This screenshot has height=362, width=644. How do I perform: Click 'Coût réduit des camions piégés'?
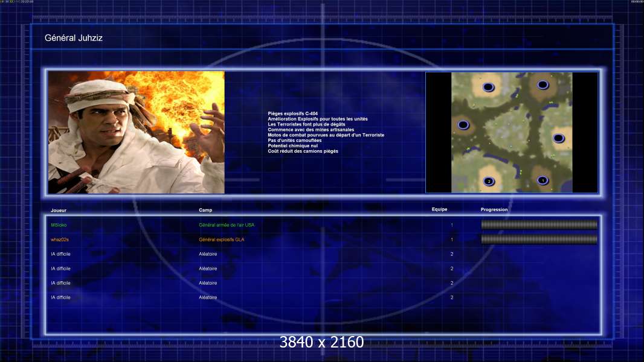coord(303,151)
